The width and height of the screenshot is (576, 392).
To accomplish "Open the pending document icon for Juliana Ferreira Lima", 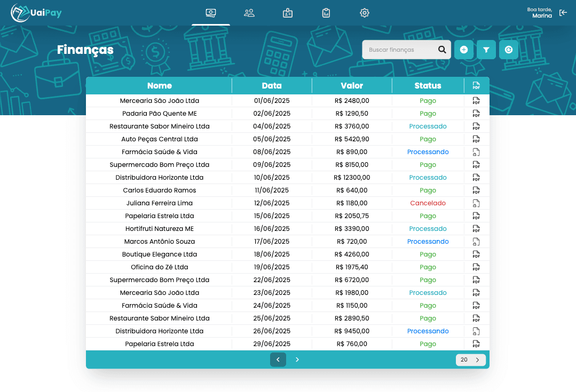I will click(476, 203).
